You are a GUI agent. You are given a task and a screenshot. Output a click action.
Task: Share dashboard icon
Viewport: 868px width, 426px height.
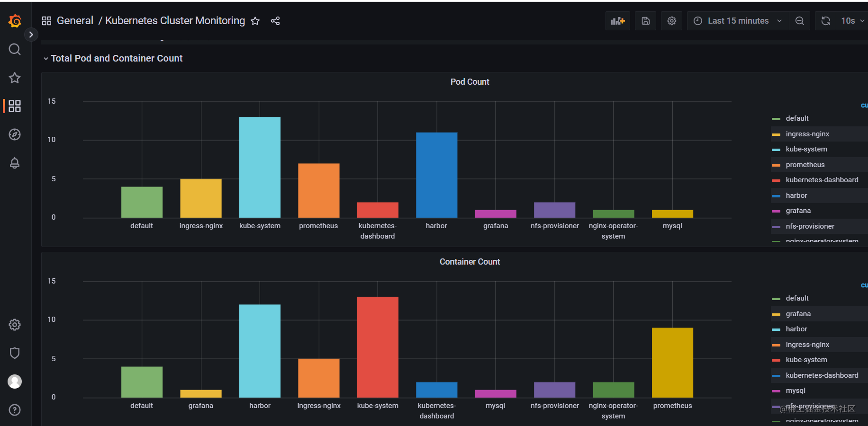tap(275, 21)
